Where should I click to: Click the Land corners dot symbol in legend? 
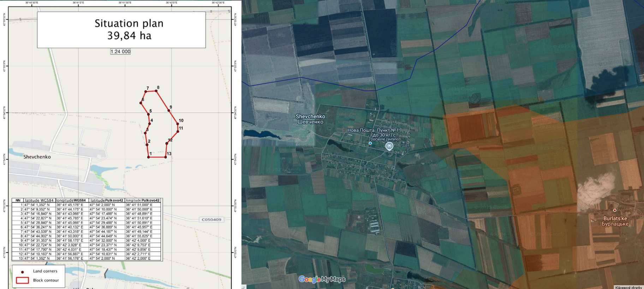coord(23,272)
